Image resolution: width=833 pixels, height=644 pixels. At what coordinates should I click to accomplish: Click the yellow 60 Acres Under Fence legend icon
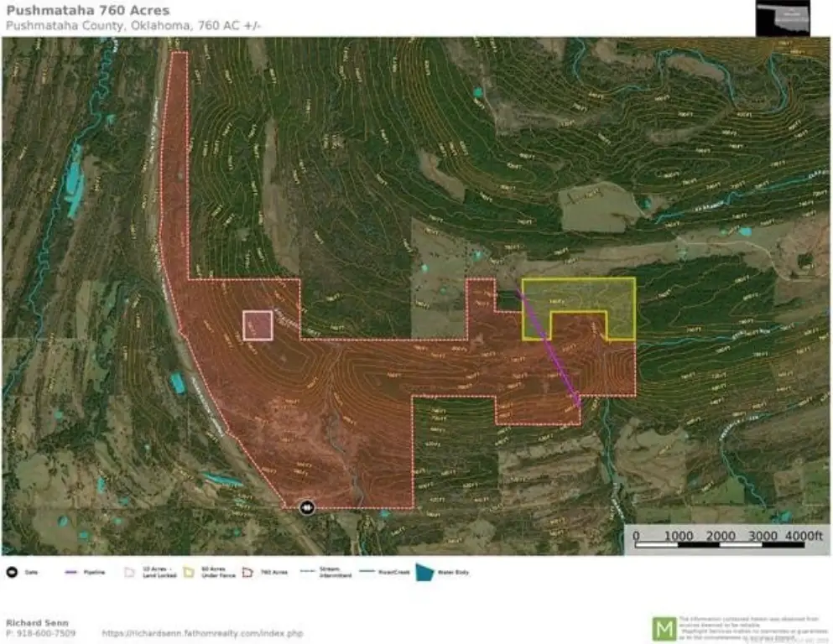coord(189,573)
